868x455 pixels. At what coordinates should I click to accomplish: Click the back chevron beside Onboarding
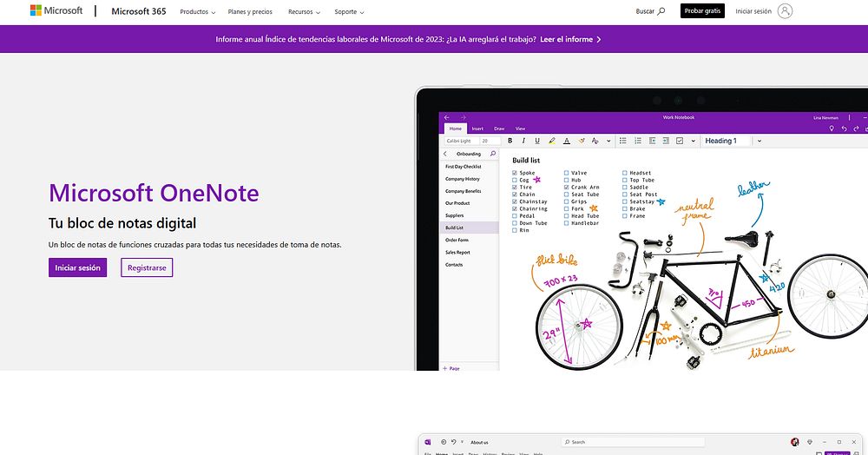pyautogui.click(x=445, y=154)
